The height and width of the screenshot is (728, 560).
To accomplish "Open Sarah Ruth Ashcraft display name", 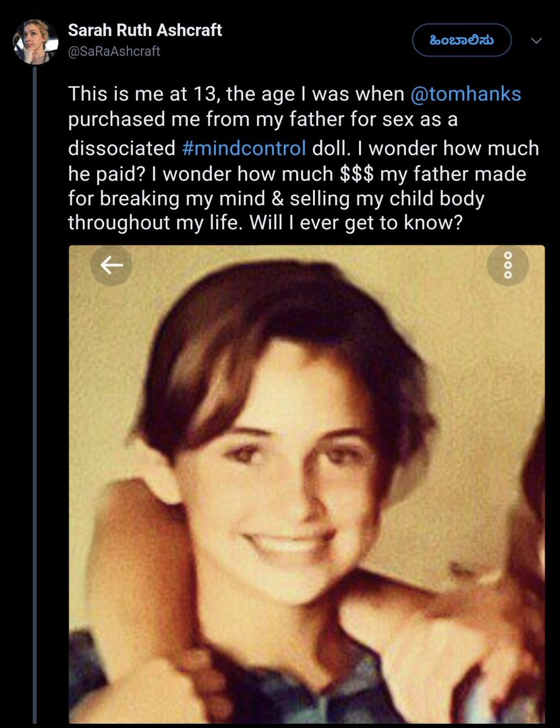I will pos(145,30).
